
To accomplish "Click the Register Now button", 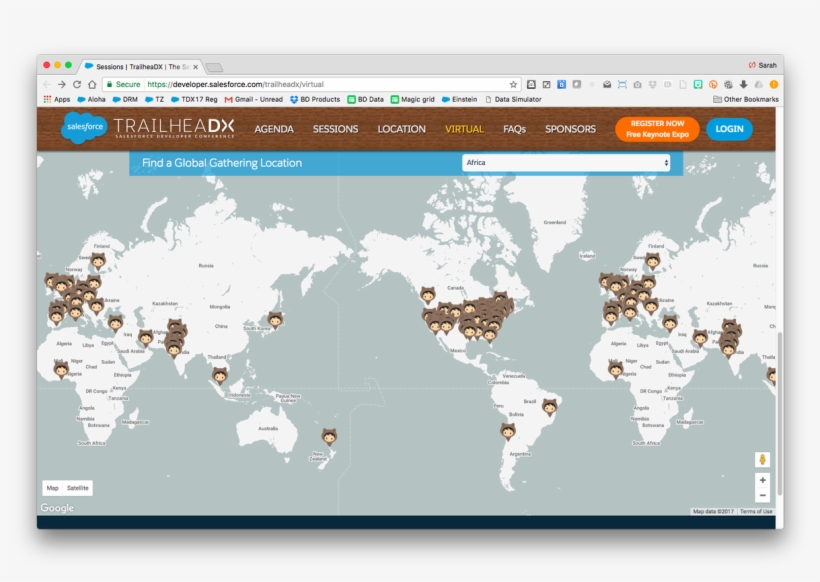I will click(657, 129).
